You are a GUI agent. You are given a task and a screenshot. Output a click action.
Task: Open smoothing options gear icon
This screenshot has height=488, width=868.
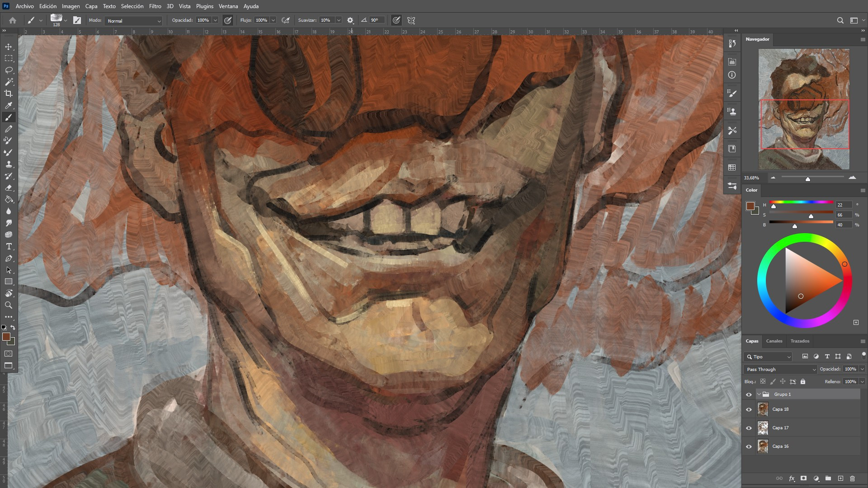coord(350,20)
